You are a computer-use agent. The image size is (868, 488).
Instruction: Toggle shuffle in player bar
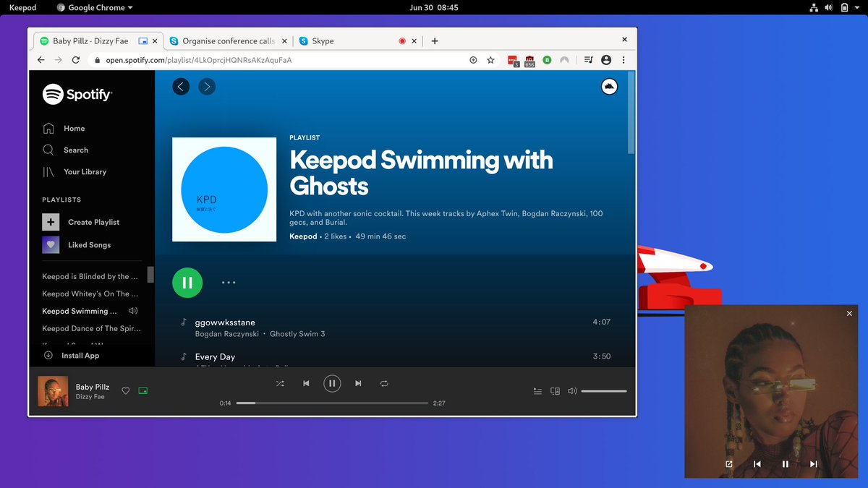[x=280, y=384]
